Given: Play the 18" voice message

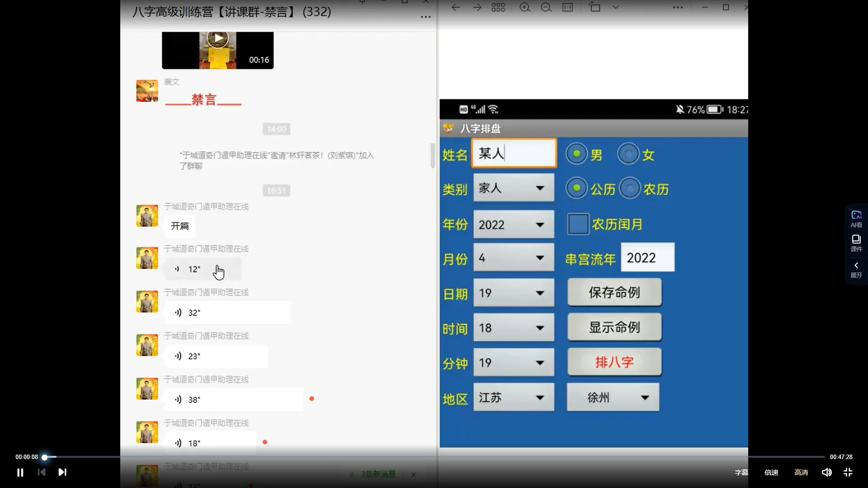Looking at the screenshot, I should pyautogui.click(x=210, y=443).
